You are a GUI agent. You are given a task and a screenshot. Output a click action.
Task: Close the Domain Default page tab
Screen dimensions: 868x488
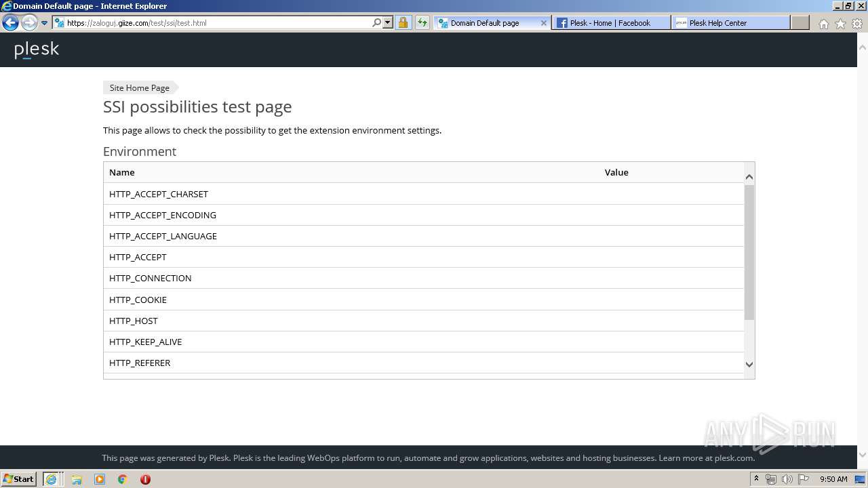tap(543, 22)
